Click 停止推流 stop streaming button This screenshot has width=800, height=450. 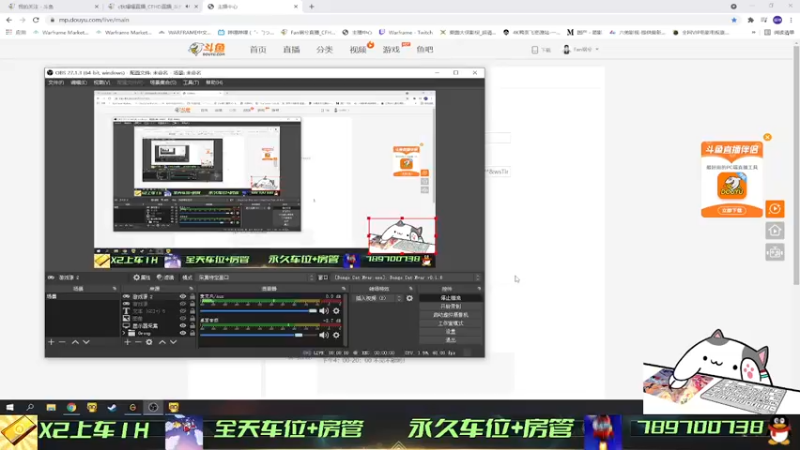click(x=451, y=298)
